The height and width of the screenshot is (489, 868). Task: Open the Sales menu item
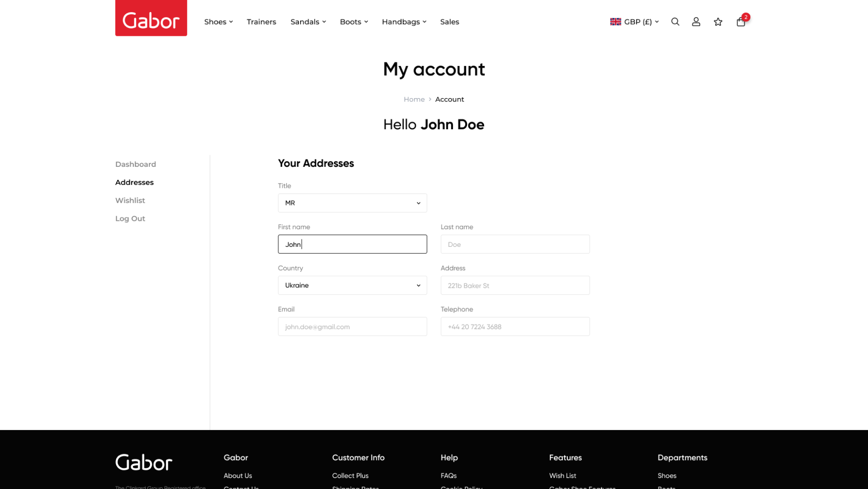pos(449,22)
